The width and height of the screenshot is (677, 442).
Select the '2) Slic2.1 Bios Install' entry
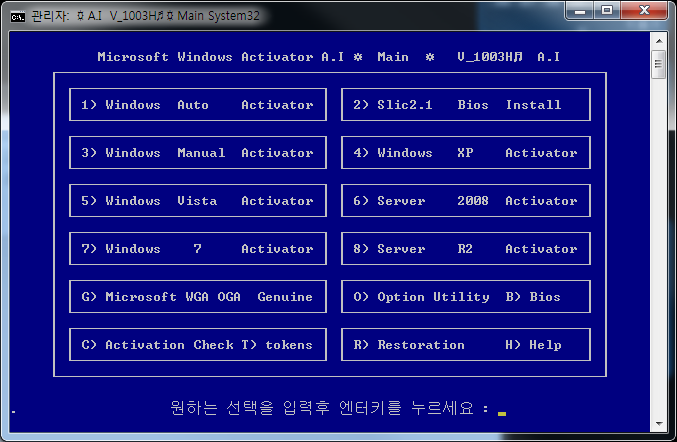tap(465, 104)
